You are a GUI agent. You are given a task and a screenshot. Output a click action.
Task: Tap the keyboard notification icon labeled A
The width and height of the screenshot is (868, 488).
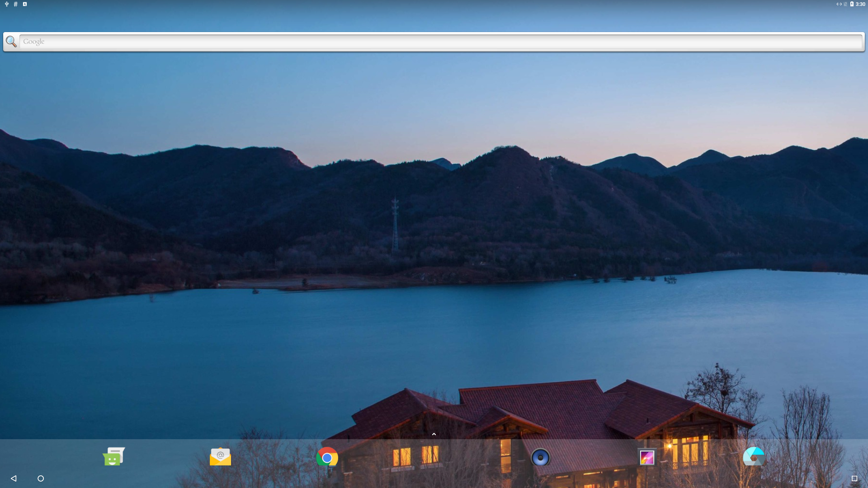[25, 4]
